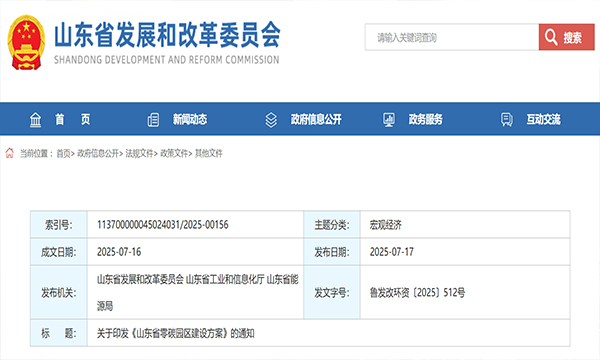Click the 发布日期 label cell
Viewport: 600px width, 360px height.
click(332, 252)
